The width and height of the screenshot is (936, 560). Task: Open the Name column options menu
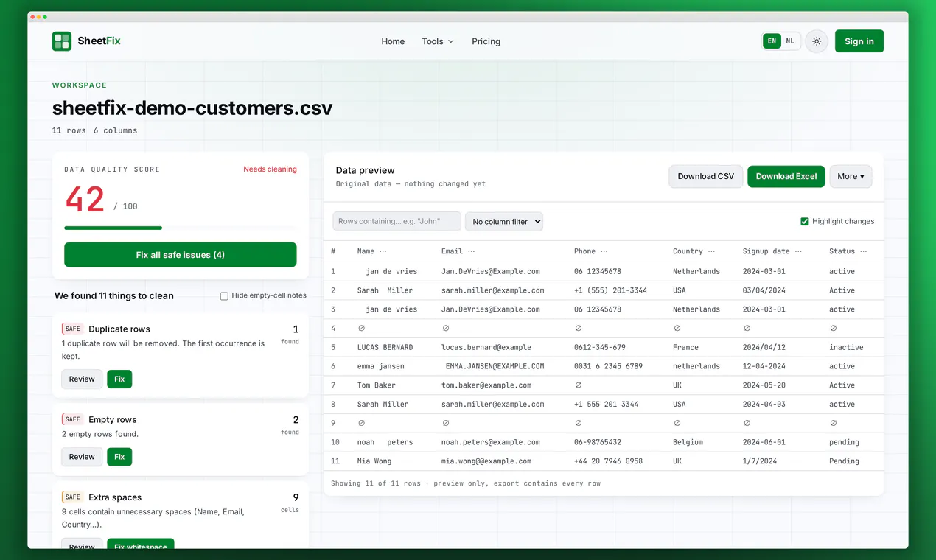[383, 251]
